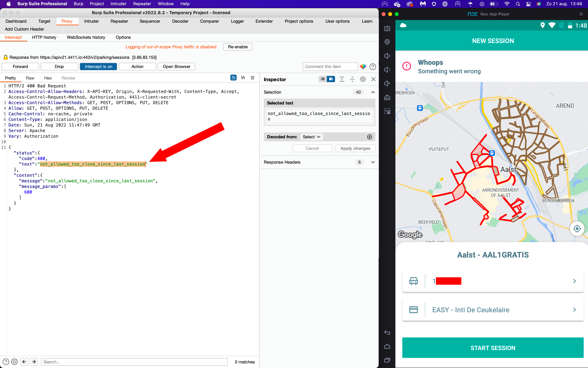Go to next search match arrow
The height and width of the screenshot is (368, 588).
(x=34, y=362)
